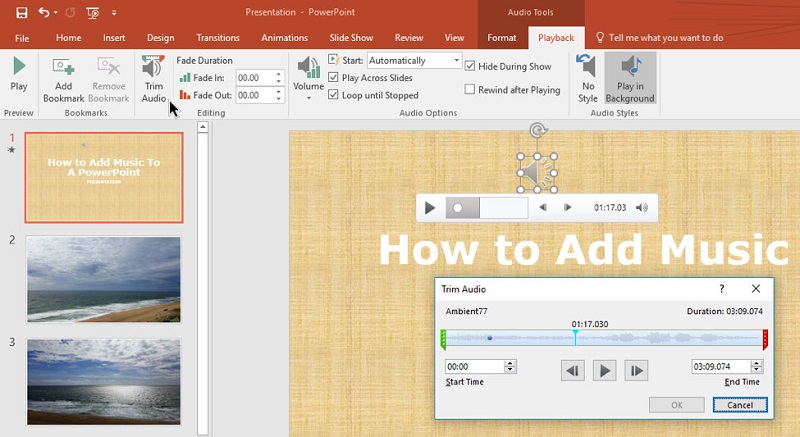The width and height of the screenshot is (800, 437).
Task: Open the Design tab
Action: click(x=160, y=38)
